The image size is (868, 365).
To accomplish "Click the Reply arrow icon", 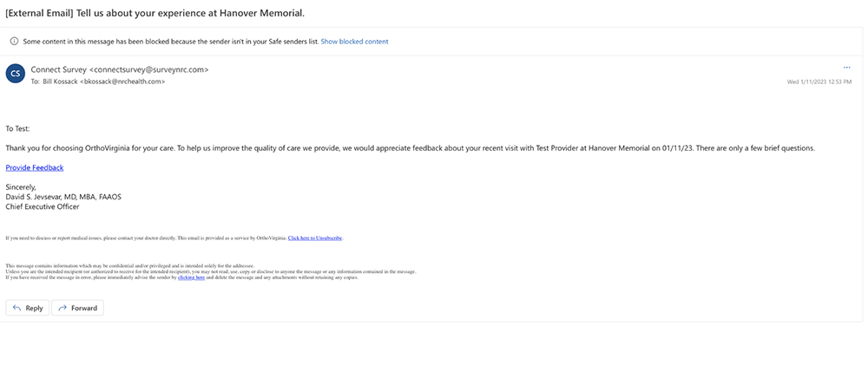I will [x=17, y=308].
